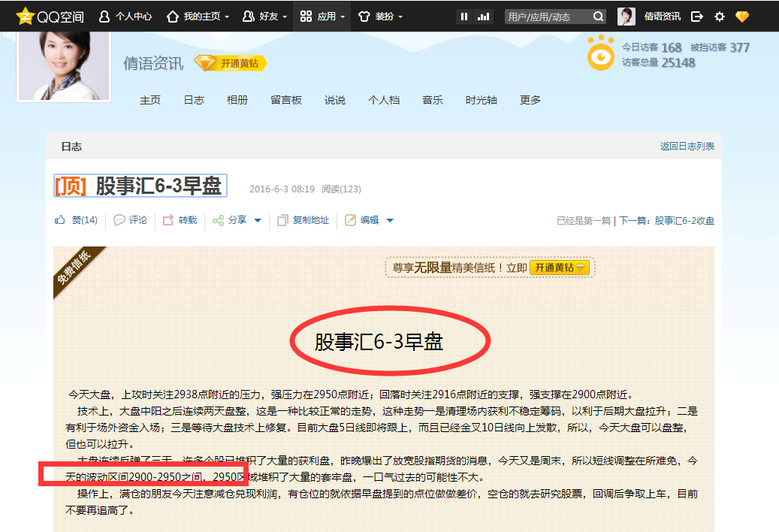Screen dimensions: 779x532
Task: View 今日访客 168 count
Action: tap(651, 47)
